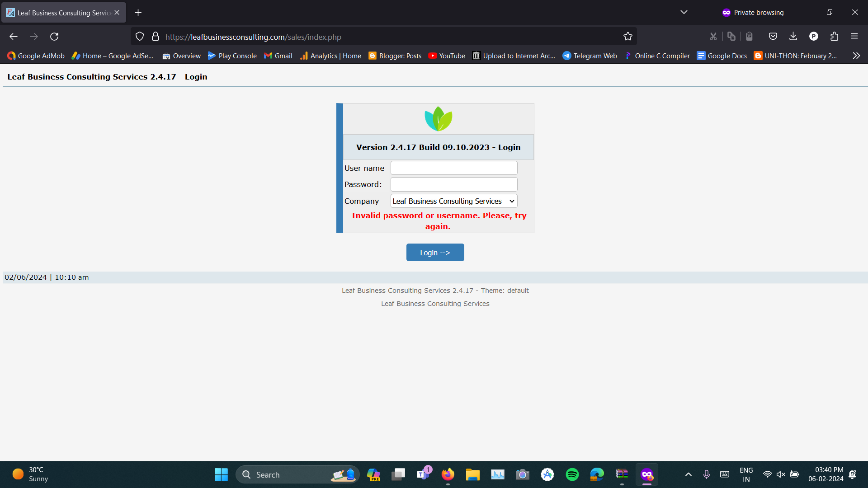This screenshot has width=868, height=488.
Task: Show hidden system tray icons
Action: pos(689,474)
